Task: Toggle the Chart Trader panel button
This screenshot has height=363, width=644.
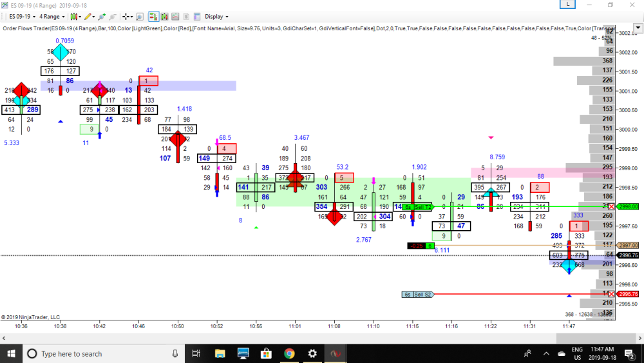Action: (154, 16)
